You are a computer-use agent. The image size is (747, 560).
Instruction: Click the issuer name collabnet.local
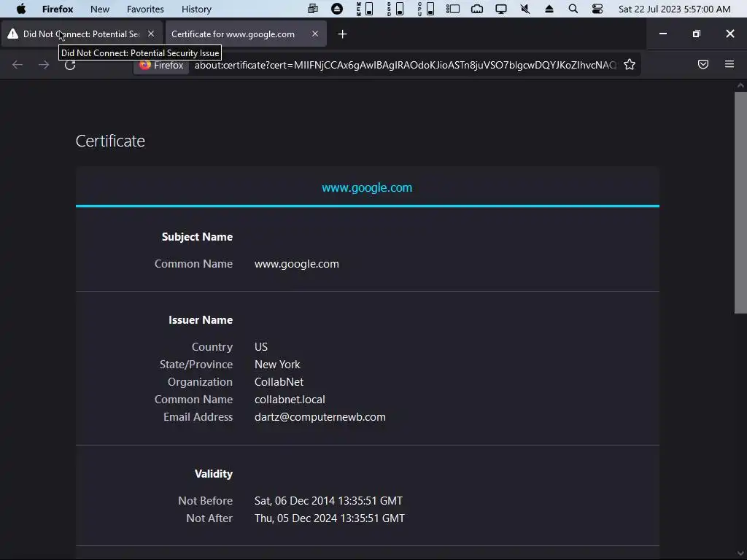(290, 400)
